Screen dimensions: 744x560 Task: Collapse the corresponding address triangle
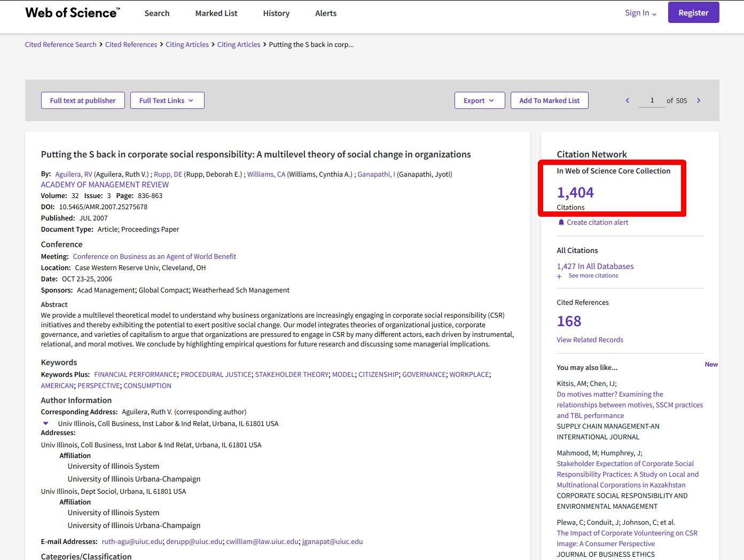[46, 423]
